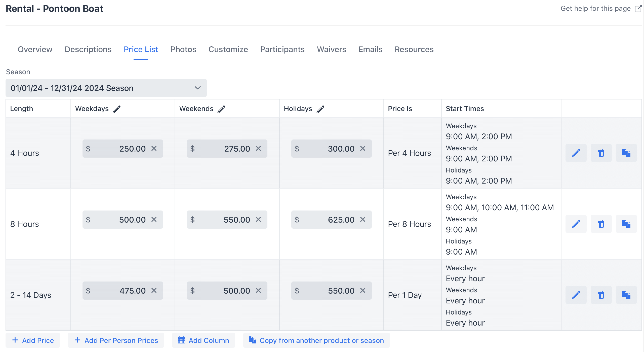
Task: Delete the 8 Hours price row
Action: (601, 224)
